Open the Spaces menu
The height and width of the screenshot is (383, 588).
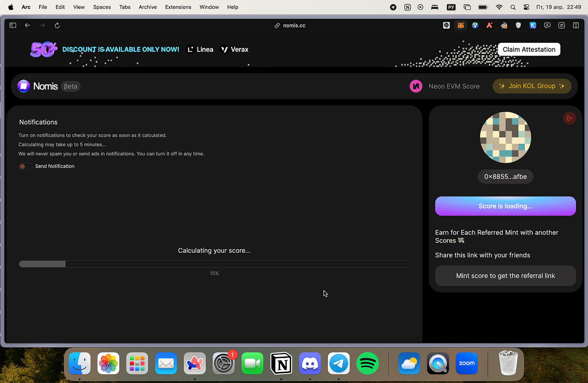pyautogui.click(x=102, y=7)
